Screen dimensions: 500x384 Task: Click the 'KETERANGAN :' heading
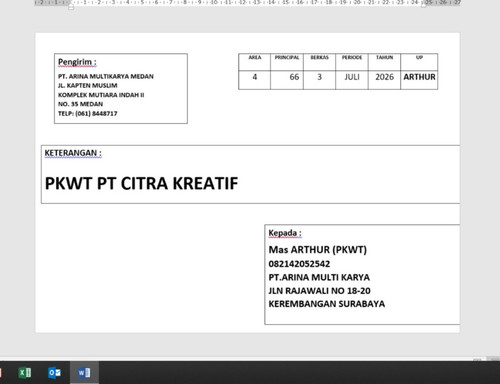(x=73, y=153)
